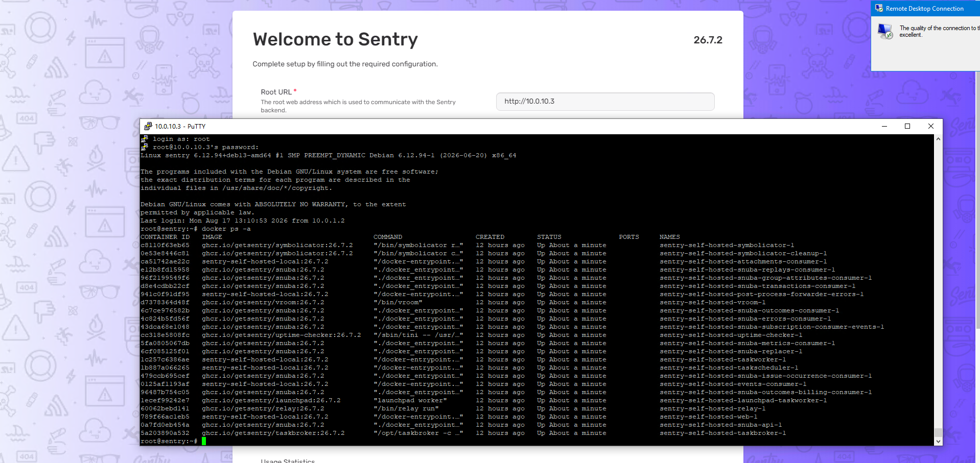Click container ID c8110f63eb65
980x463 pixels.
(165, 245)
